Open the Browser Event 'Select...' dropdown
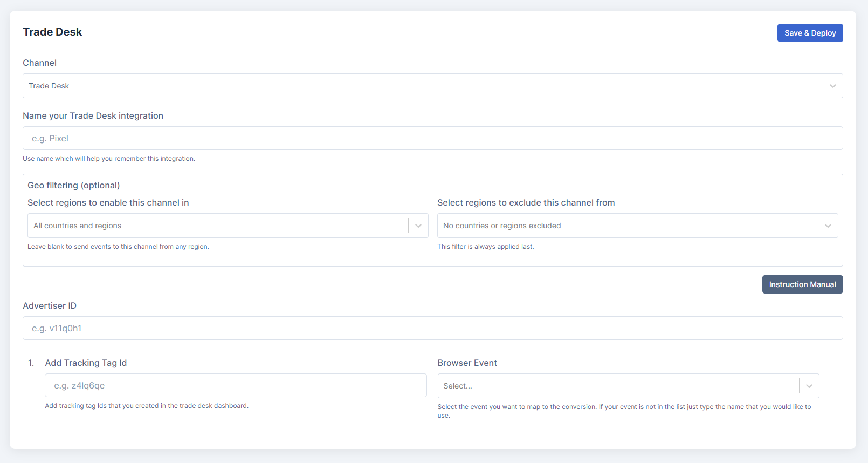The image size is (868, 463). click(615, 386)
